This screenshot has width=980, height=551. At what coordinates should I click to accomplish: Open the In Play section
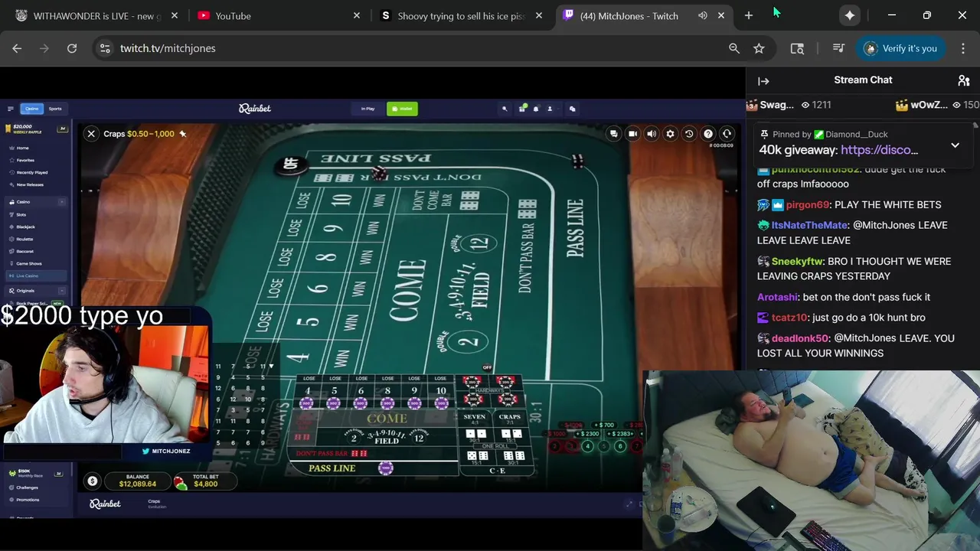368,109
